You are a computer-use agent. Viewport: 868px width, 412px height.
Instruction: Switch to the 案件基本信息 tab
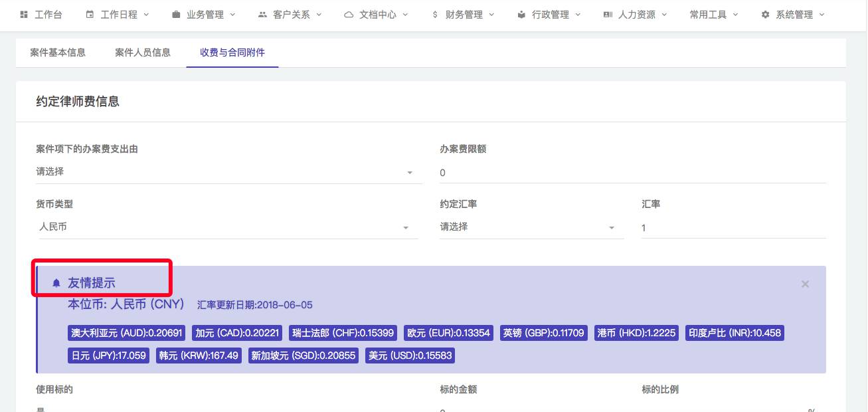58,52
